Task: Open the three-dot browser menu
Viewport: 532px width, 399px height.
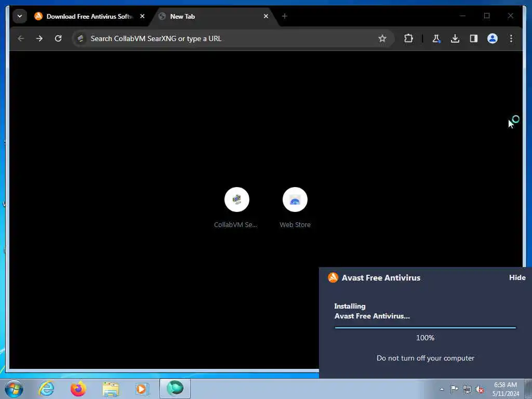Action: (x=511, y=38)
